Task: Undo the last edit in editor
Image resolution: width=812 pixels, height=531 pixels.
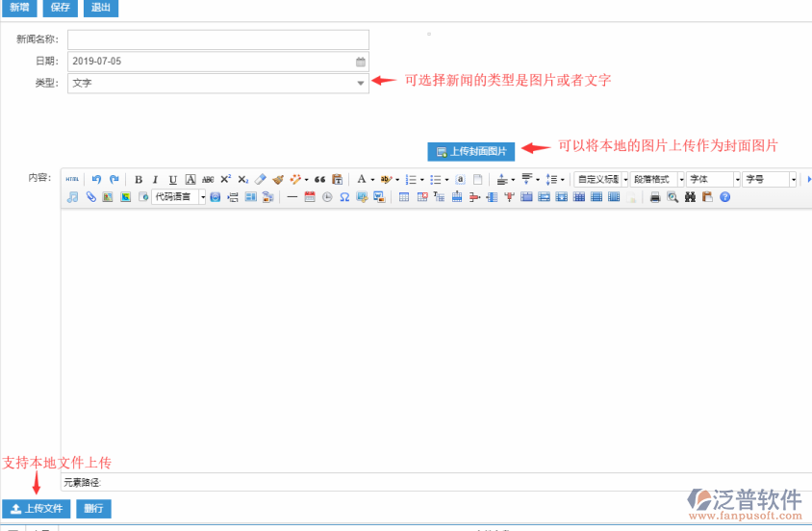Action: tap(96, 179)
